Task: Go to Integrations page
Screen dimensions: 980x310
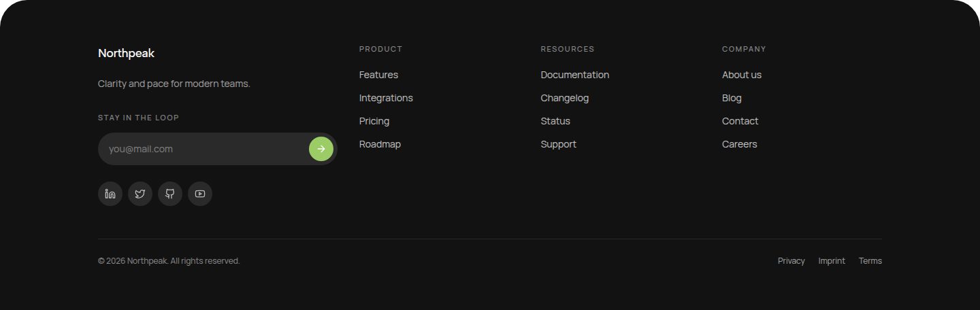Action: 386,98
